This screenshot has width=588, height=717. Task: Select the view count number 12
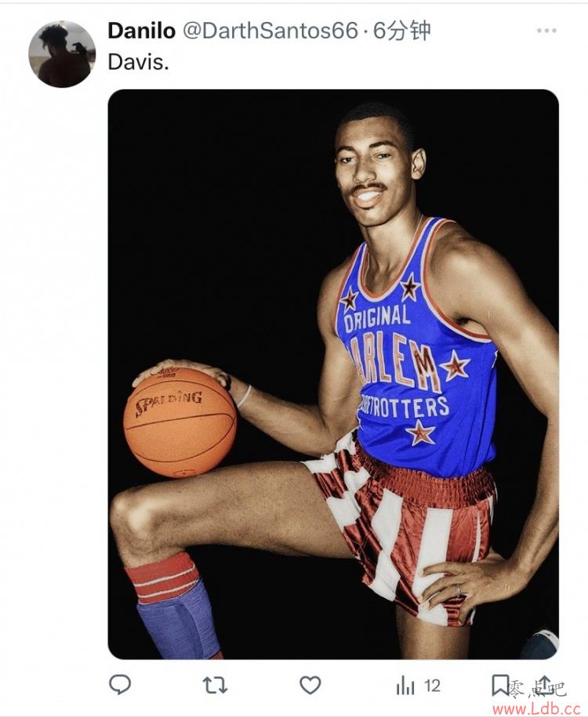tap(432, 686)
